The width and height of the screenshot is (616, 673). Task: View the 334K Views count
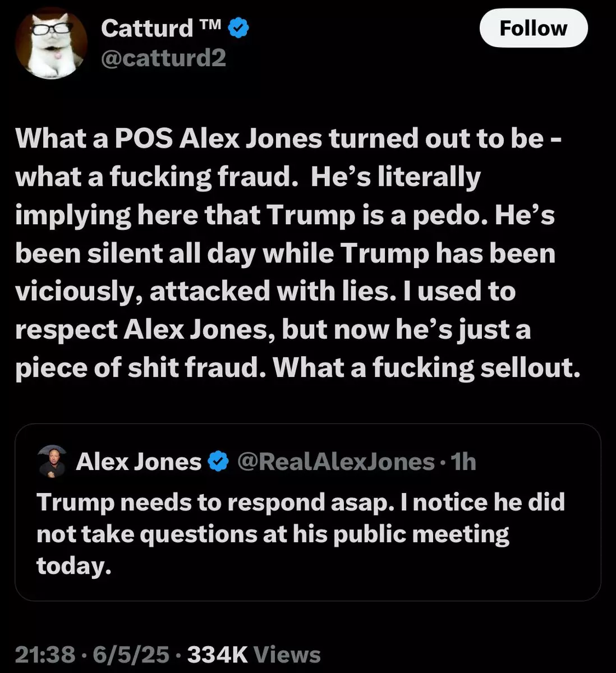point(254,654)
